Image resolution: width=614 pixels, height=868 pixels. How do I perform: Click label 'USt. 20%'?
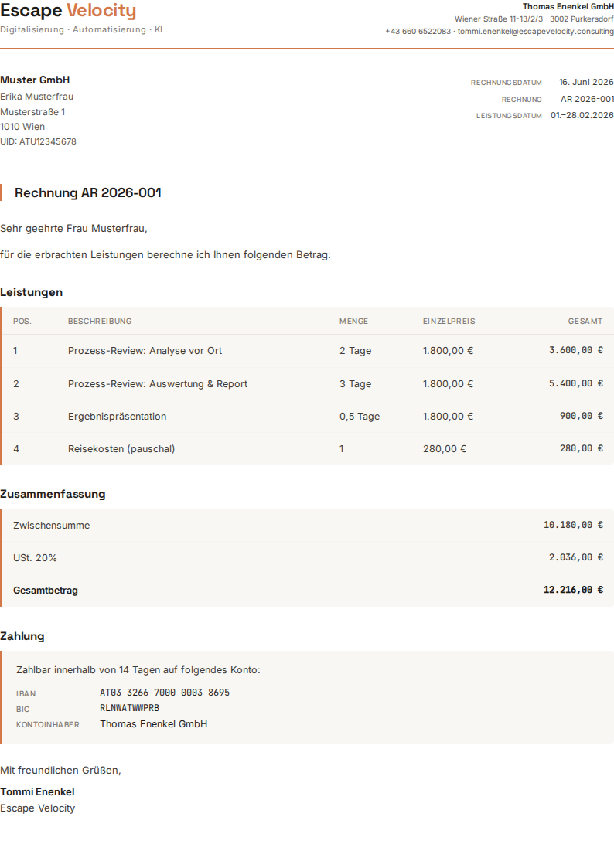click(x=35, y=558)
